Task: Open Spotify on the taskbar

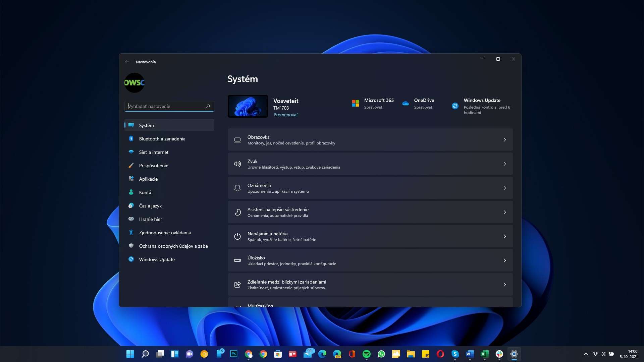Action: [367, 354]
